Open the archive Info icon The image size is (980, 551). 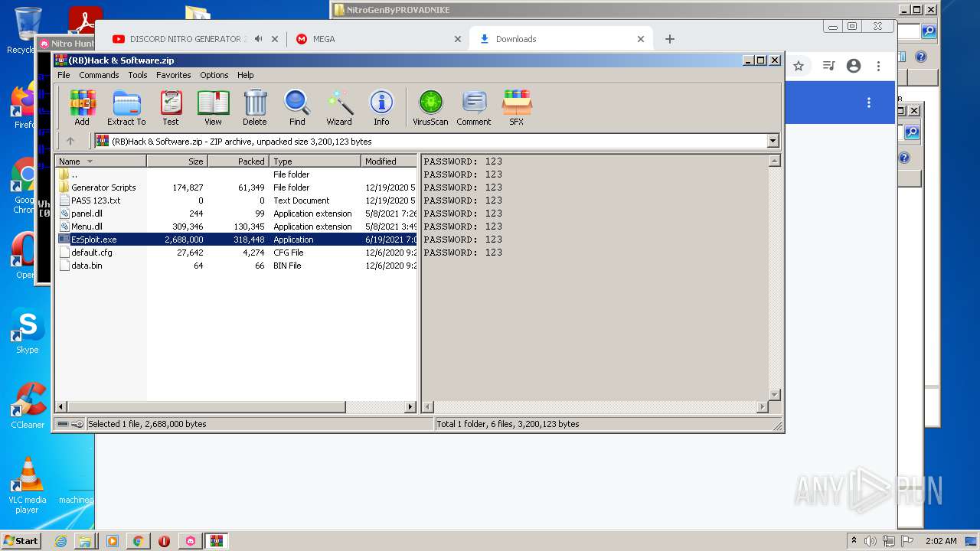click(x=381, y=107)
